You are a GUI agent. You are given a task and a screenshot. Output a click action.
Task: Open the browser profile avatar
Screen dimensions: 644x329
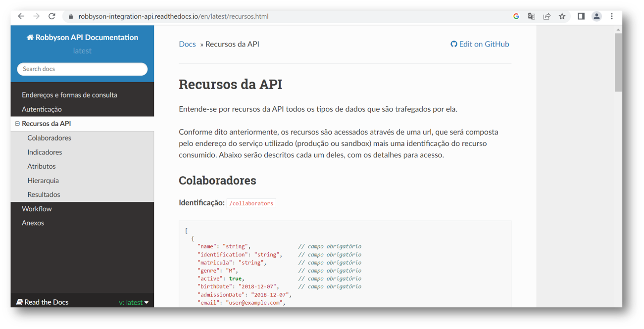596,16
